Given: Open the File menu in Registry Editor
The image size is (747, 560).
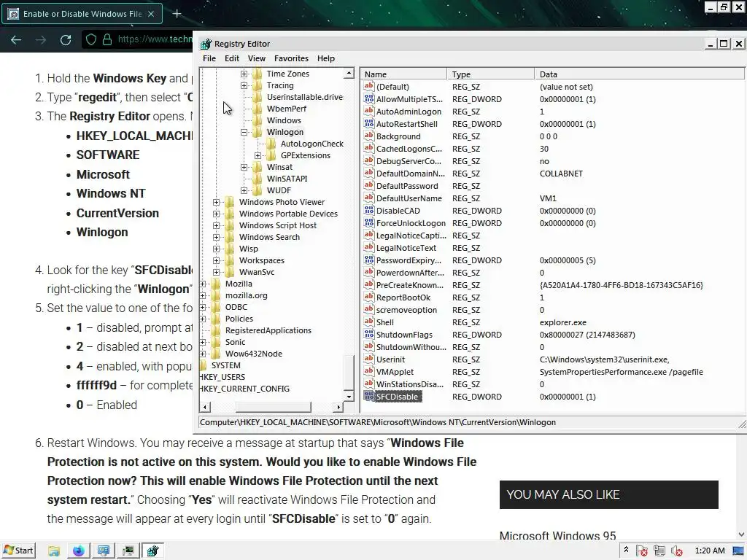Looking at the screenshot, I should pos(209,58).
